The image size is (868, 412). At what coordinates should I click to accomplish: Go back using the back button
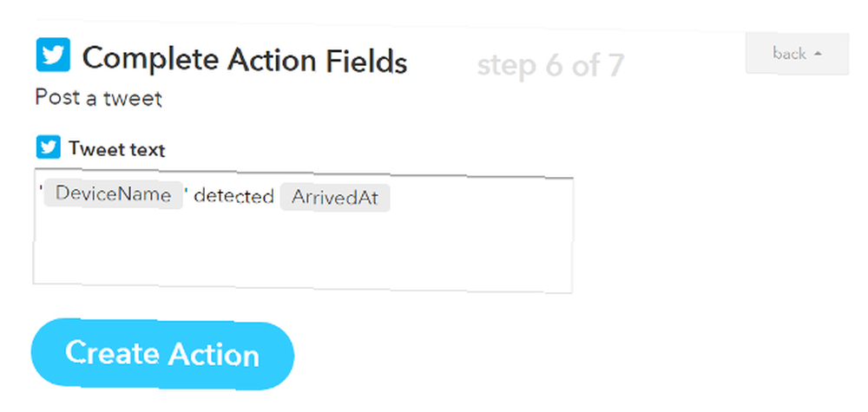coord(797,54)
